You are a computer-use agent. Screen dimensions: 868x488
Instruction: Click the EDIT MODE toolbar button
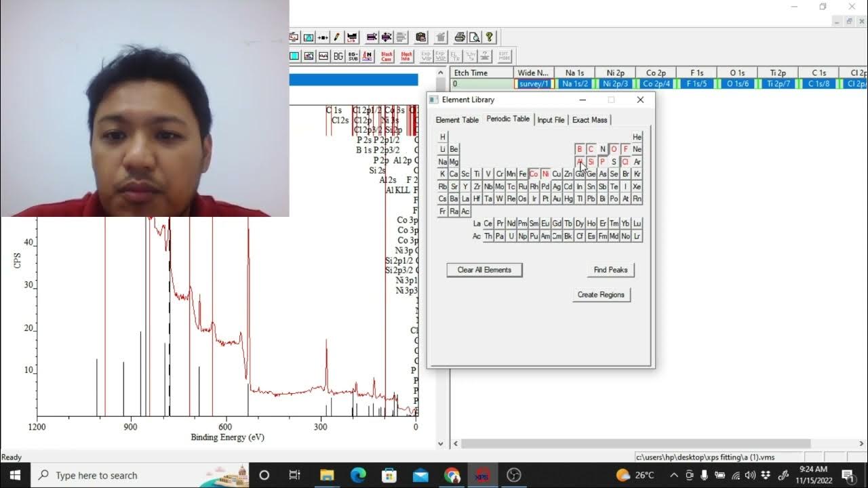[505, 56]
